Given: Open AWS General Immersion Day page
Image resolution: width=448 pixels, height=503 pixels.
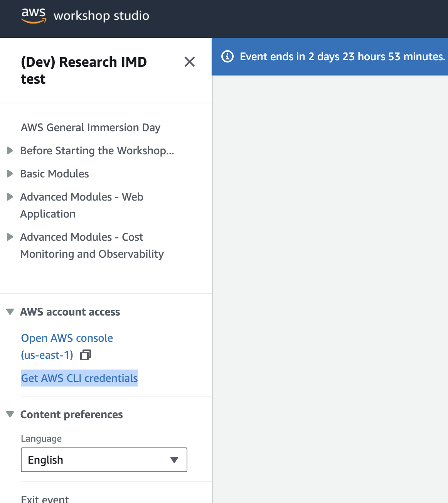Looking at the screenshot, I should coord(91,127).
